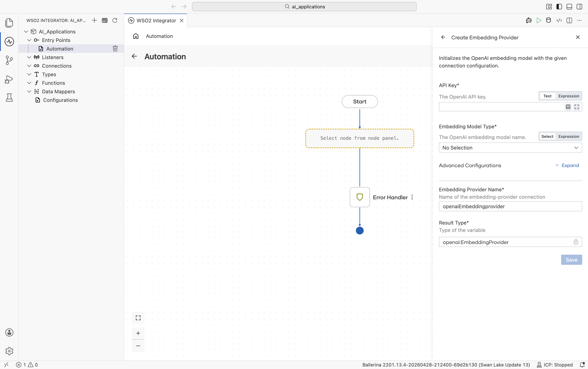Click the Result Type lock icon
588x369 pixels.
click(x=576, y=242)
